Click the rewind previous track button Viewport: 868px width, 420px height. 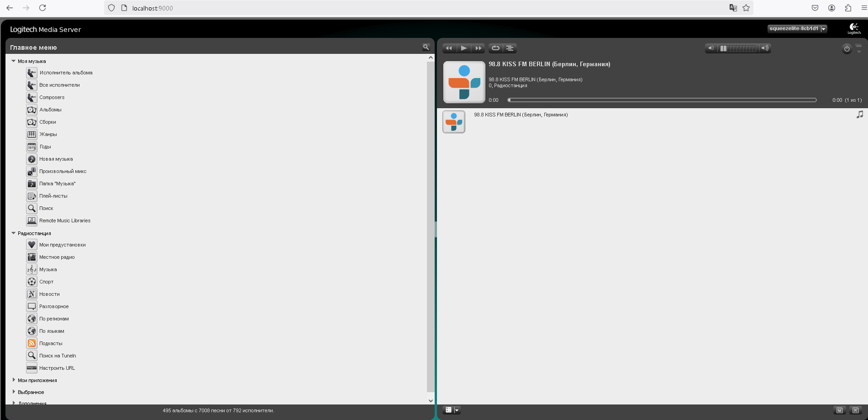tap(449, 48)
